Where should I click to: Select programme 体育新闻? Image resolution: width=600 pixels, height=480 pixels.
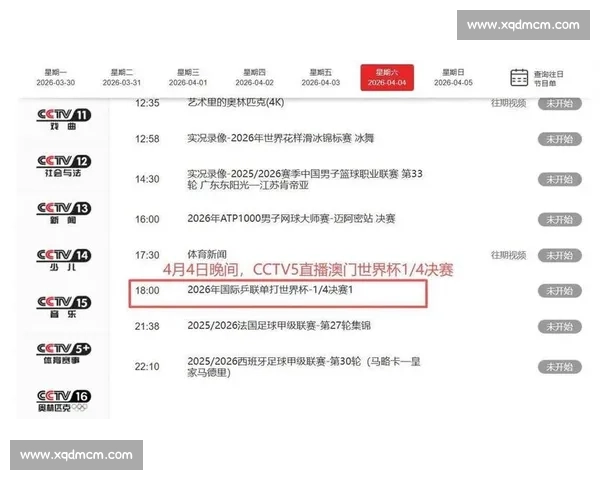tap(207, 255)
